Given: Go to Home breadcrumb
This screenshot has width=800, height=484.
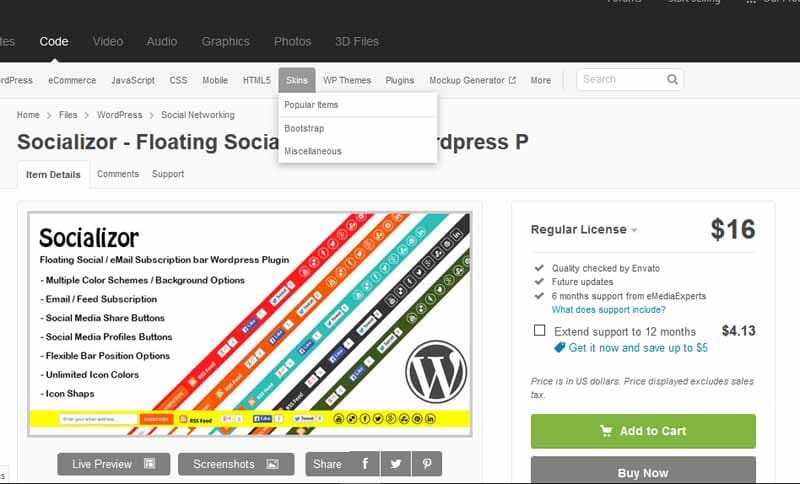Looking at the screenshot, I should [28, 115].
